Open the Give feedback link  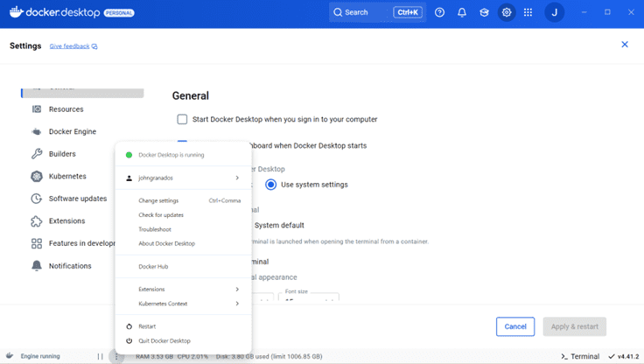(69, 46)
